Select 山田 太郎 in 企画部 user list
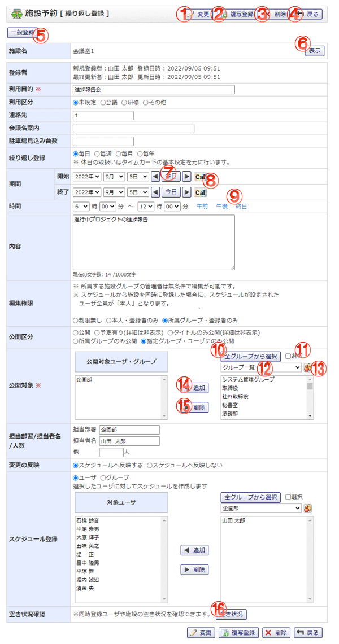 [234, 520]
